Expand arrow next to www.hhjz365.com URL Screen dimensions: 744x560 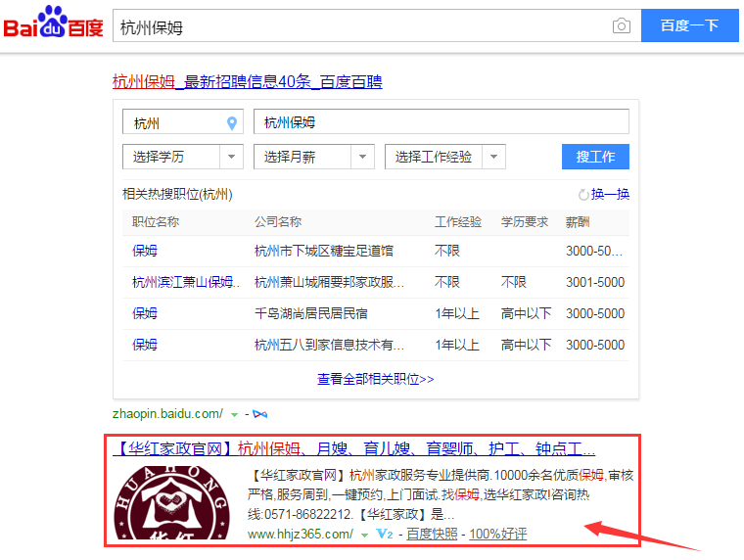click(364, 535)
